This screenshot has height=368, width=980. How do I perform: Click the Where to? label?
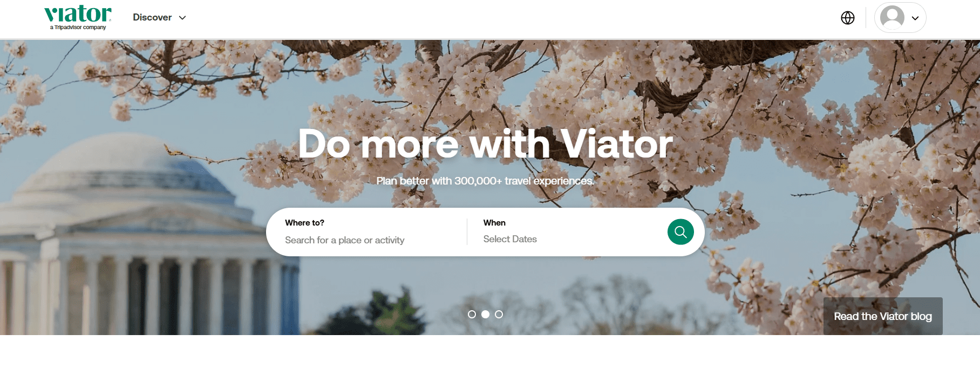[304, 223]
